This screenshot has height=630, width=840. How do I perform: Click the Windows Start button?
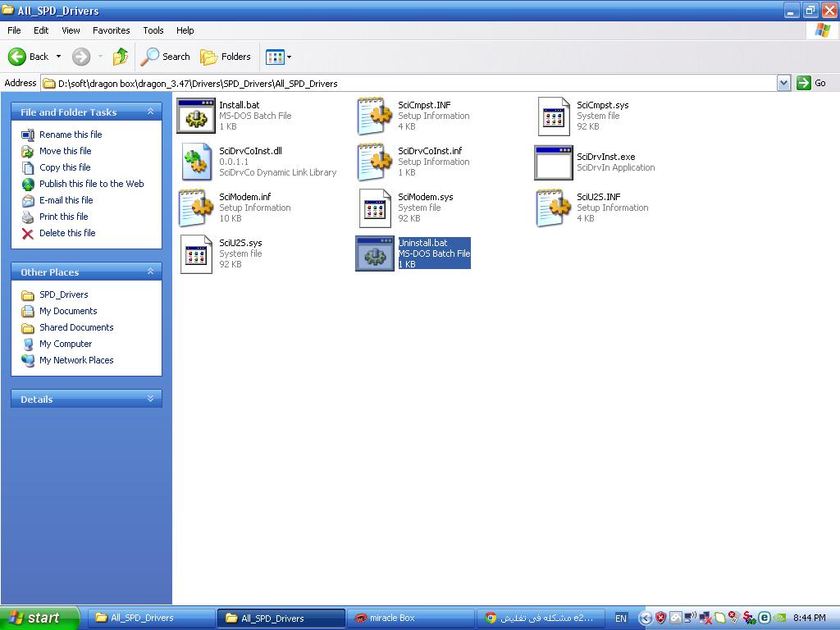tap(39, 618)
